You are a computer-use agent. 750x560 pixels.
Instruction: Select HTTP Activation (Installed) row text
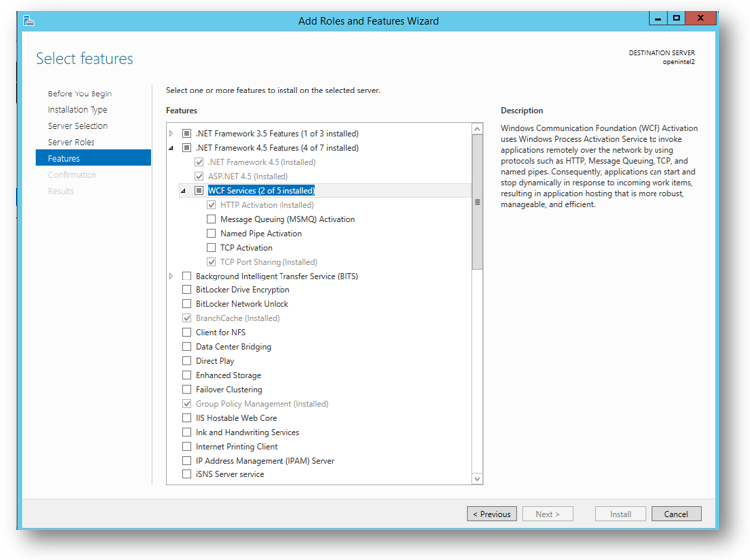pyautogui.click(x=267, y=205)
